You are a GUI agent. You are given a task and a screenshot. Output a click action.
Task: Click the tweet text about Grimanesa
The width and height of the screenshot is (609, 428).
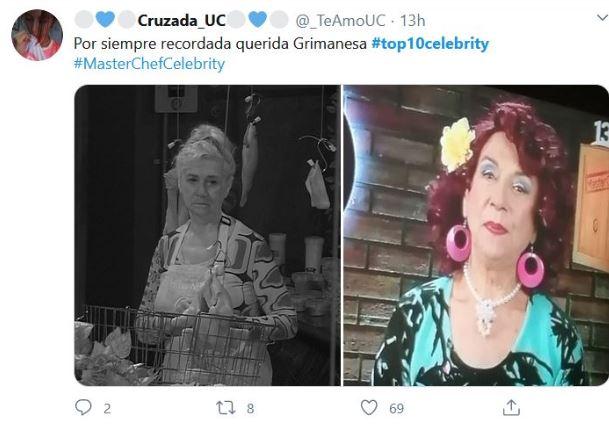tap(220, 43)
